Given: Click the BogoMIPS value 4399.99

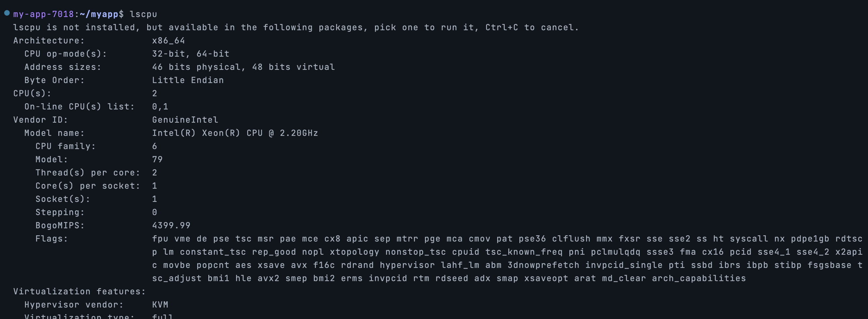Looking at the screenshot, I should [x=171, y=226].
